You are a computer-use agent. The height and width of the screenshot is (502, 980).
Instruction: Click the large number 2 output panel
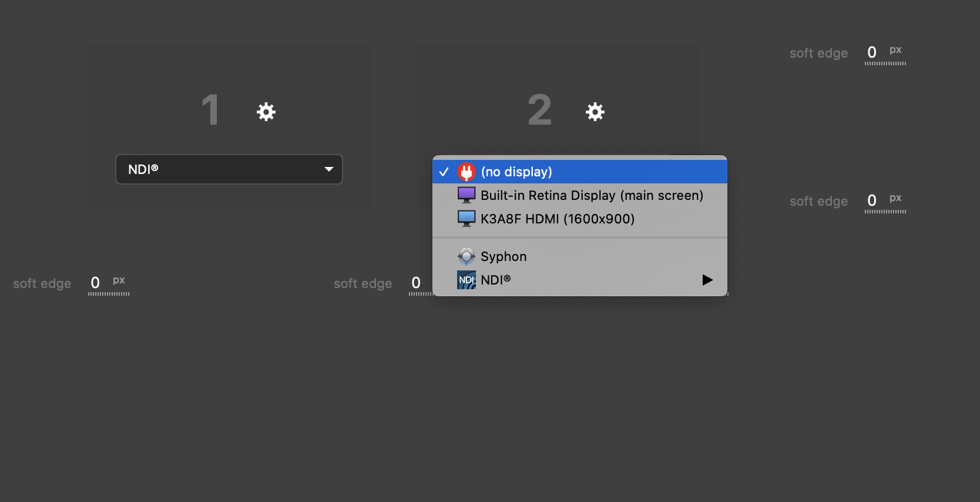(539, 111)
